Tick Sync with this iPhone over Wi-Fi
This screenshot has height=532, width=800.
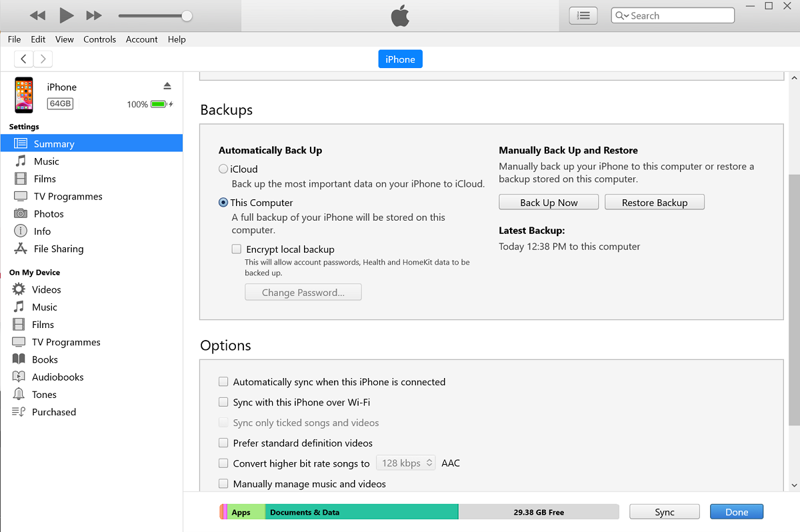(223, 403)
